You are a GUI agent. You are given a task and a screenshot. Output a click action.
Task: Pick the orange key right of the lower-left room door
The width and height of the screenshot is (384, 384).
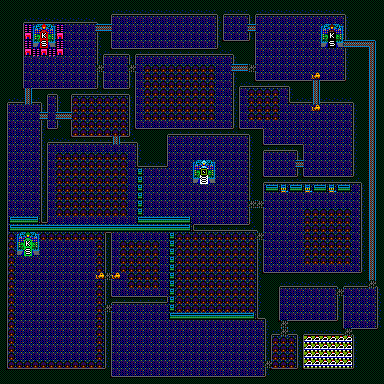coord(116,276)
